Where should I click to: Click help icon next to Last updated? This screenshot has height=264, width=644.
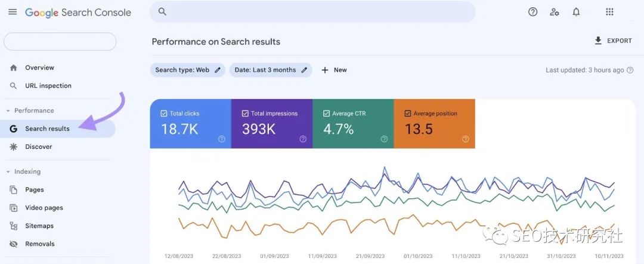pyautogui.click(x=630, y=70)
